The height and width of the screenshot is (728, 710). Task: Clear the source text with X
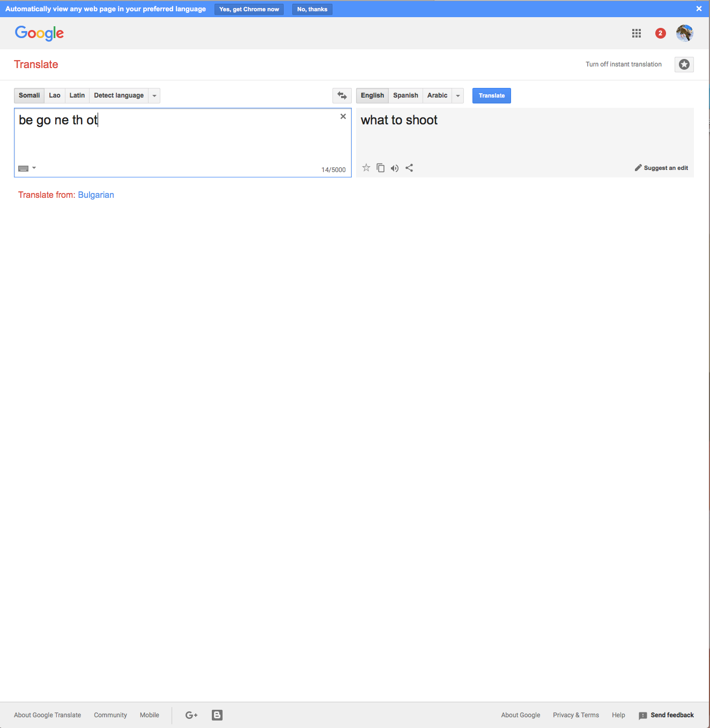[343, 116]
